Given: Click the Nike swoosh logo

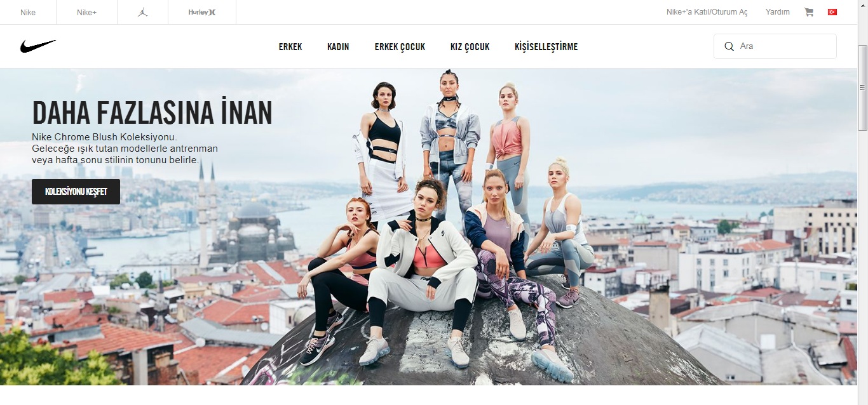Looking at the screenshot, I should [x=38, y=46].
